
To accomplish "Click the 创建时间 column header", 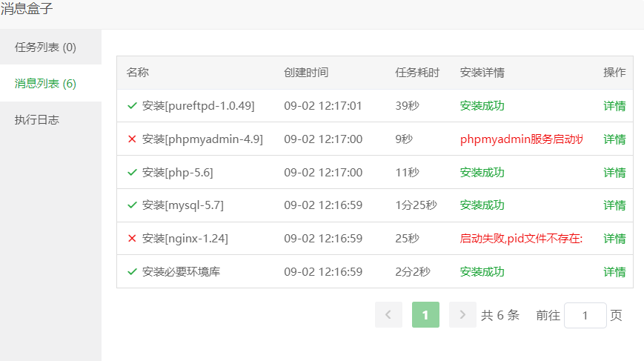I will tap(306, 73).
